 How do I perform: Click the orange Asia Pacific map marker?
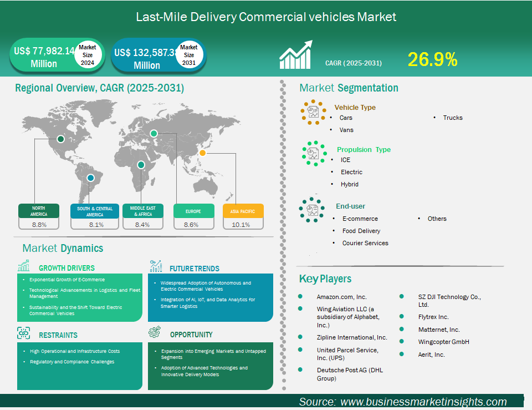pyautogui.click(x=202, y=153)
